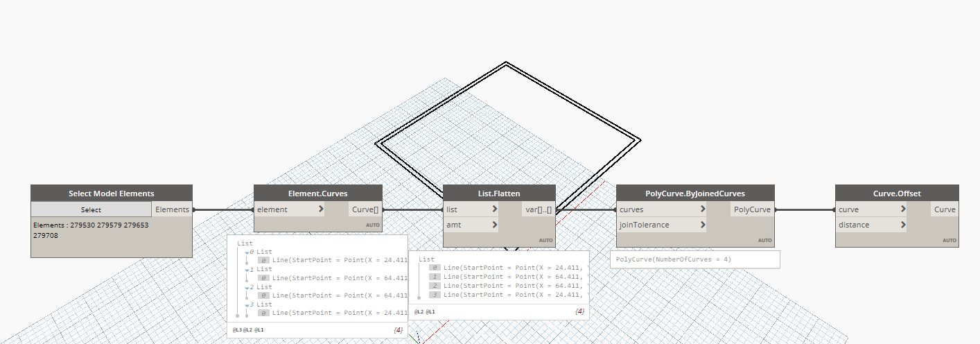This screenshot has width=980, height=344.
Task: Click the @L2 label in Element.Curves preview
Action: point(247,330)
